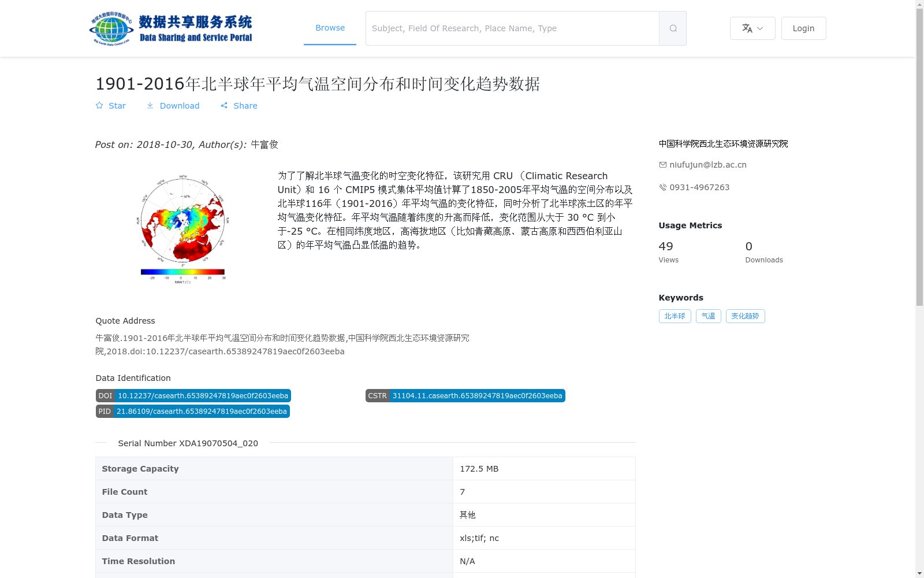
Task: Click the email niufujun@lzb.ac.cn
Action: coord(708,165)
